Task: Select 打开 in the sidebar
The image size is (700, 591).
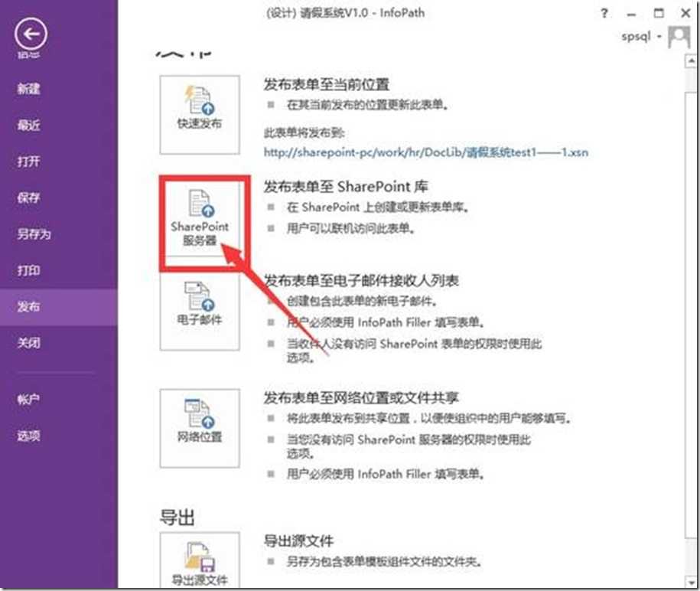Action: (x=28, y=161)
